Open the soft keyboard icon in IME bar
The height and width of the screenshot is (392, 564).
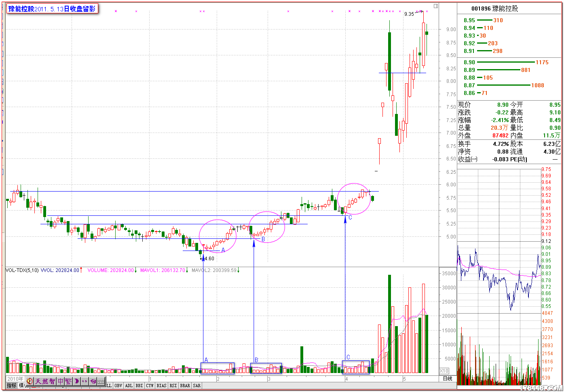(x=101, y=381)
